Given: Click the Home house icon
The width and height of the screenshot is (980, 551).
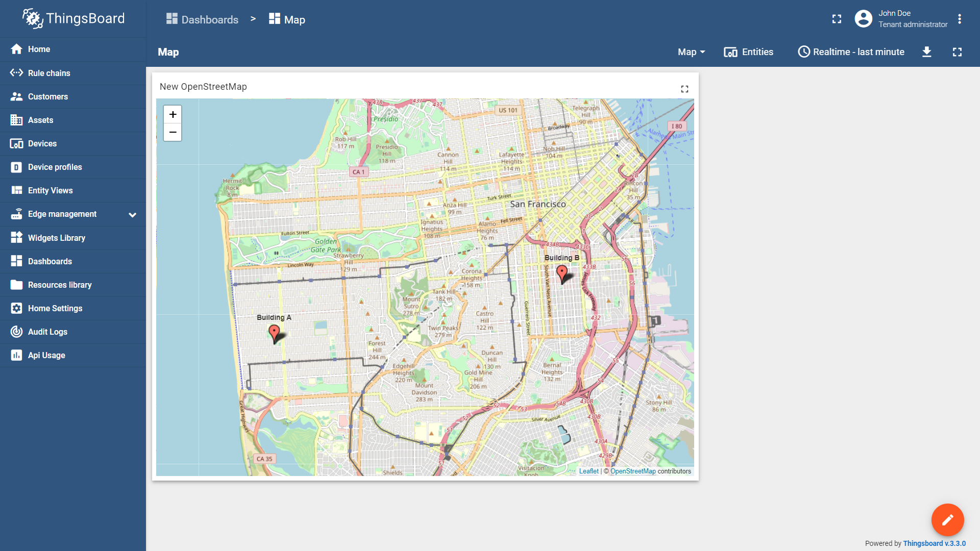Looking at the screenshot, I should [16, 49].
